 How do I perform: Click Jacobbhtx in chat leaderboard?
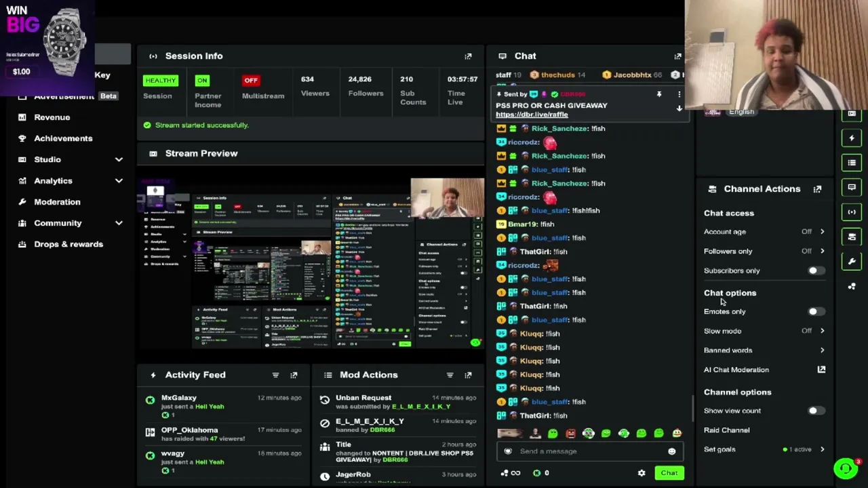click(x=632, y=75)
